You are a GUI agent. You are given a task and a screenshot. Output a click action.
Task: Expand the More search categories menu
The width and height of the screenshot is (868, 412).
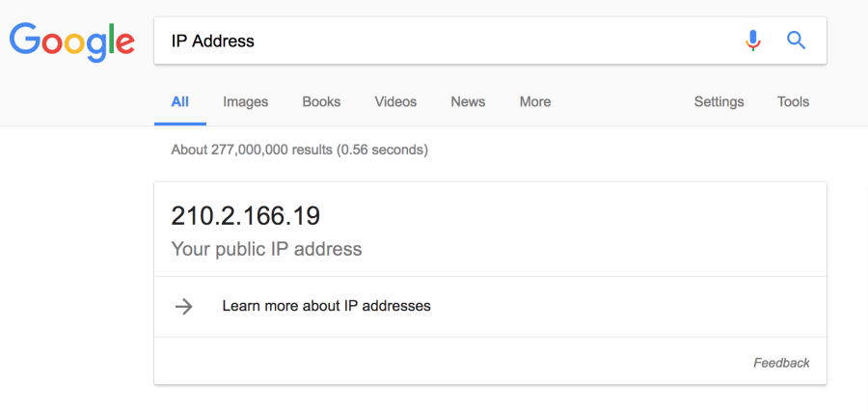click(x=534, y=102)
